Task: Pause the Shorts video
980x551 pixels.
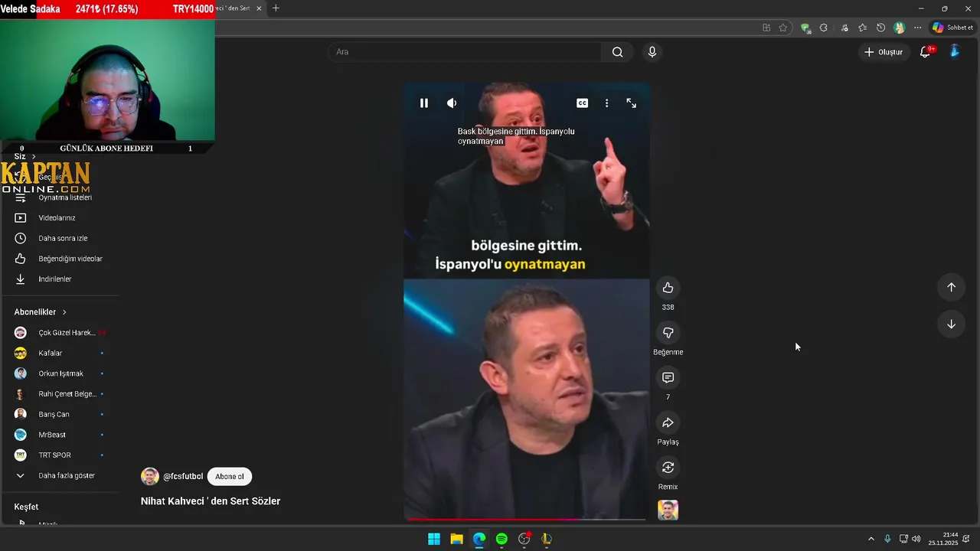Action: click(x=424, y=103)
